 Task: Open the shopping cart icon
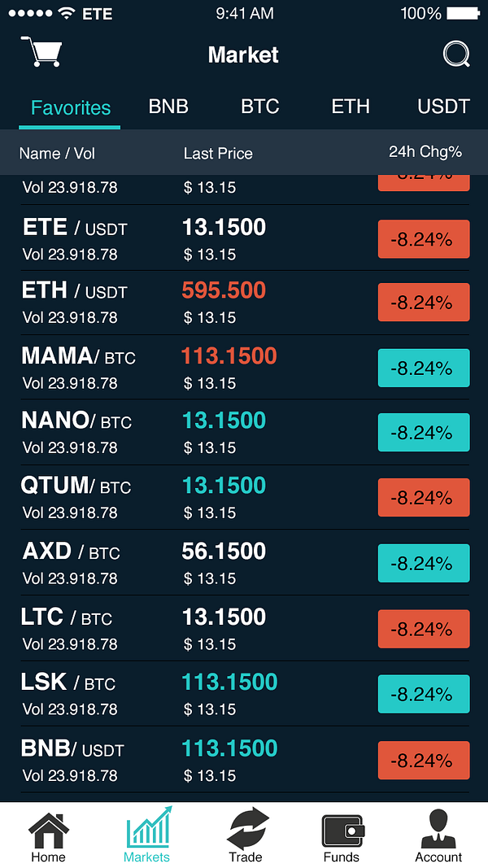coord(41,51)
